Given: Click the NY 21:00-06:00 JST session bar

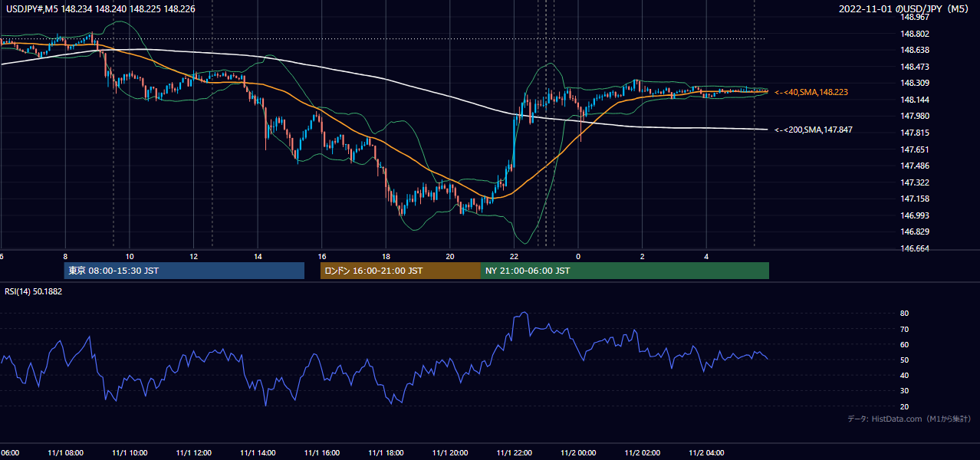Looking at the screenshot, I should [x=625, y=271].
